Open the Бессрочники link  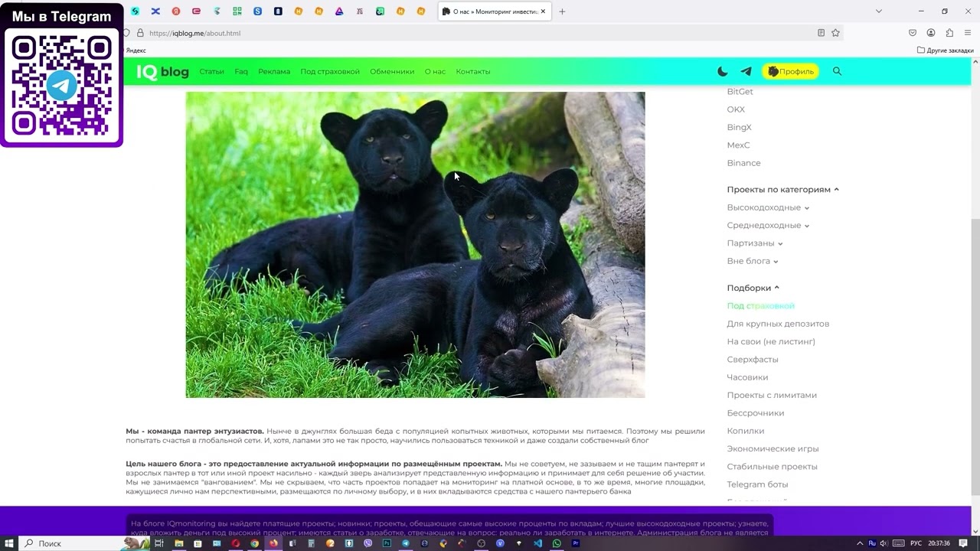pos(756,412)
